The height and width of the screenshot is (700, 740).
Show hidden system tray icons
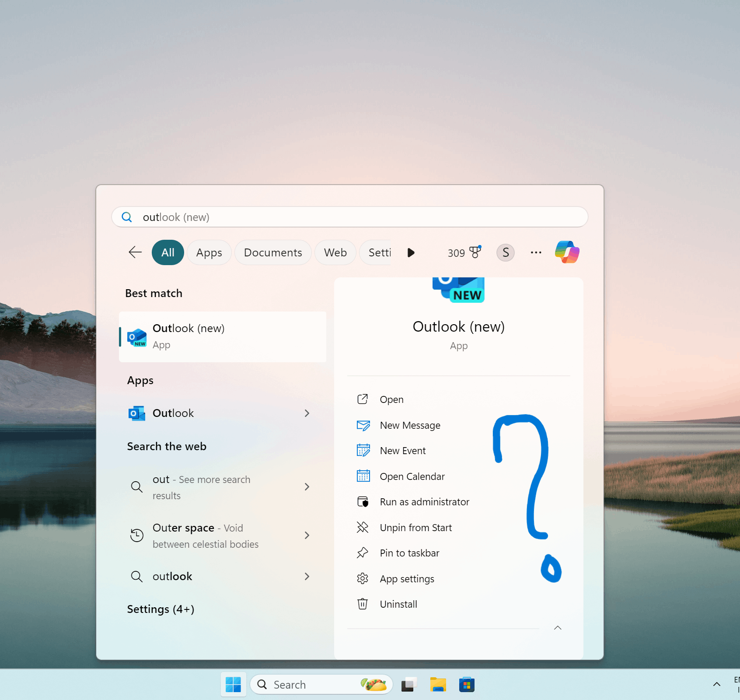point(716,684)
